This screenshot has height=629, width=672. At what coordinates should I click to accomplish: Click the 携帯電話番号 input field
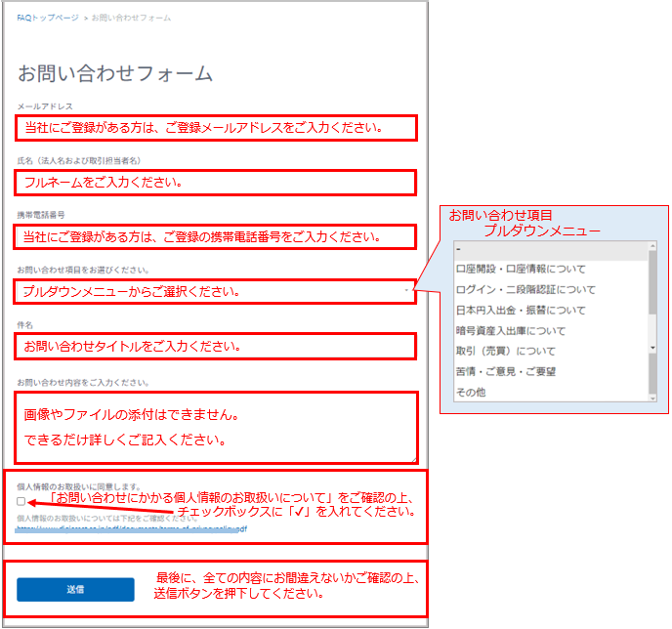tap(215, 237)
